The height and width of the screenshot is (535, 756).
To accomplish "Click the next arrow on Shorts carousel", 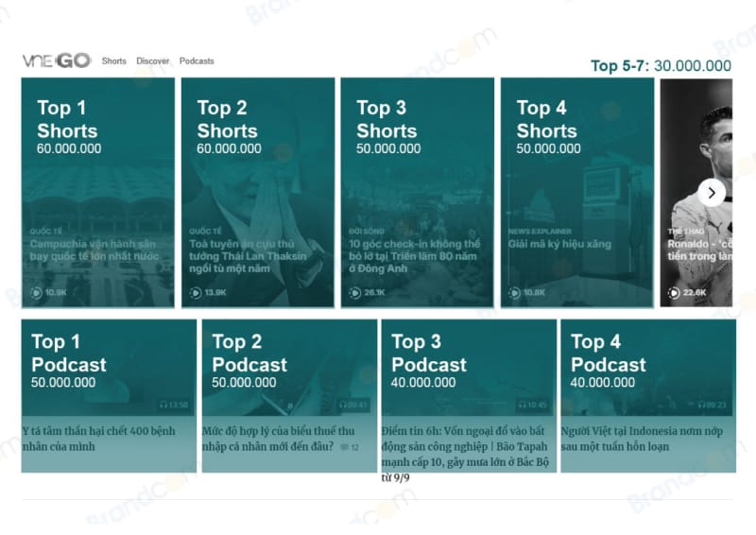I will point(711,193).
